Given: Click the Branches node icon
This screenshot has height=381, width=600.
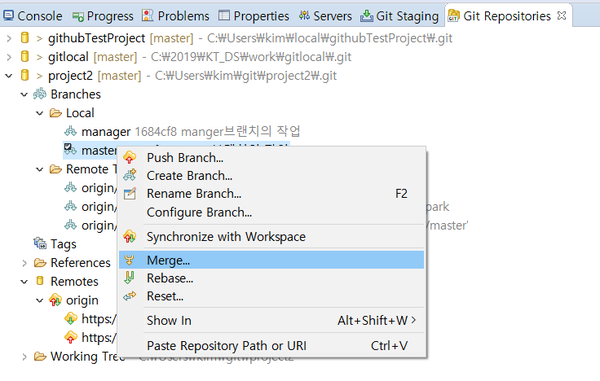Looking at the screenshot, I should [40, 94].
